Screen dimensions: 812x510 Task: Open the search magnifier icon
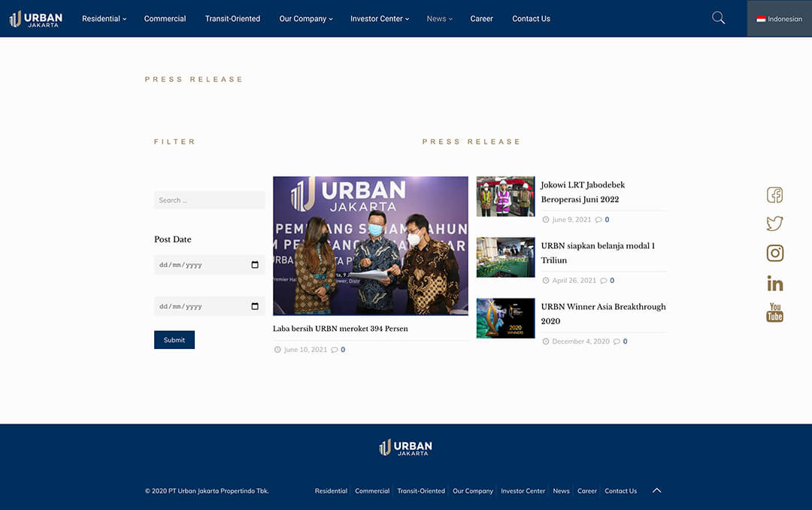(717, 17)
